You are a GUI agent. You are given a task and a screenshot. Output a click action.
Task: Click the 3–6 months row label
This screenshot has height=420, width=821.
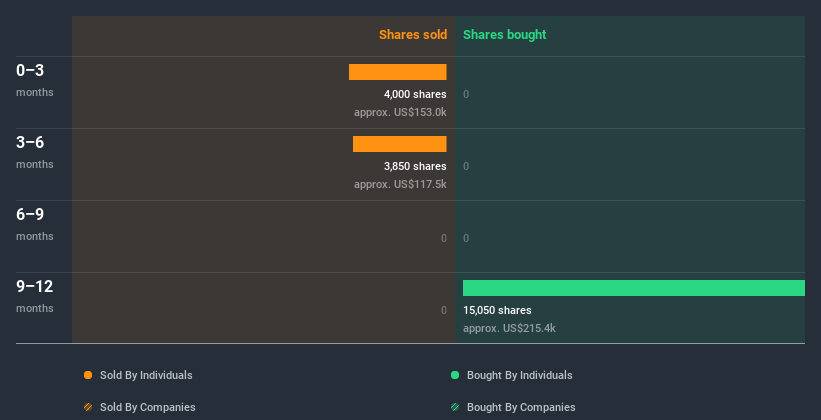pyautogui.click(x=35, y=152)
